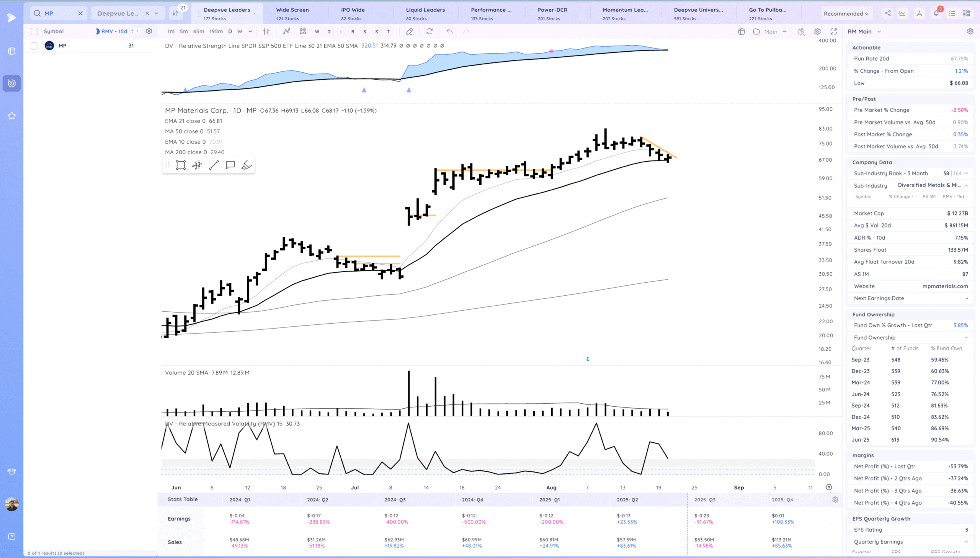The image size is (980, 558).
Task: Toggle the select-all Symbol checkbox
Action: pos(34,31)
